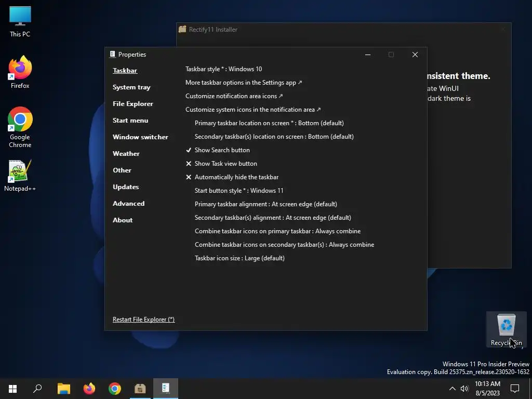Select the Google Chrome desktop shortcut

[20, 127]
